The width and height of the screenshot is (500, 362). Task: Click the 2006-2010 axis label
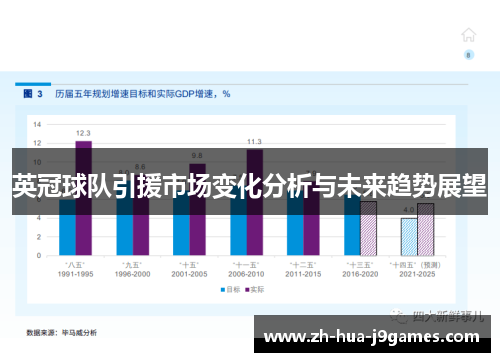coord(246,274)
